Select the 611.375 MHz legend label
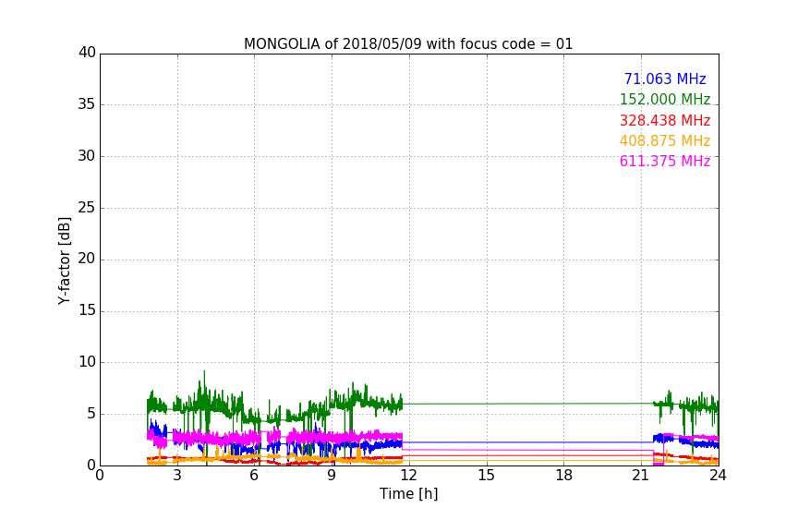Screen dimensions: 798x532 pyautogui.click(x=665, y=161)
